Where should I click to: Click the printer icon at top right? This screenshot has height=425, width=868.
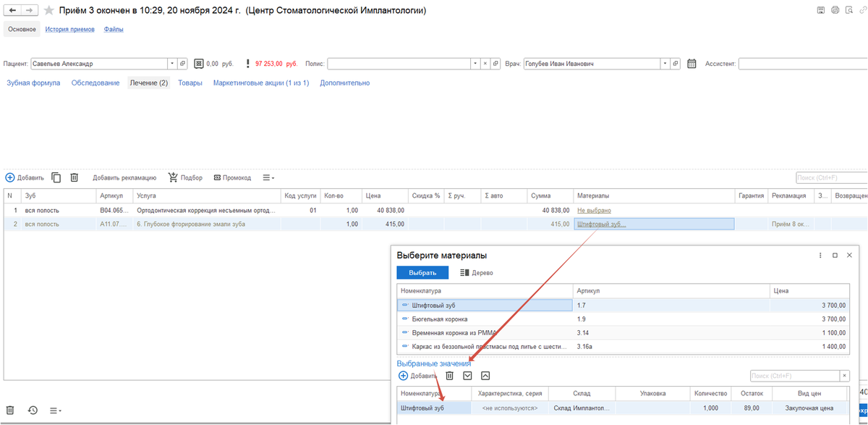pyautogui.click(x=835, y=10)
